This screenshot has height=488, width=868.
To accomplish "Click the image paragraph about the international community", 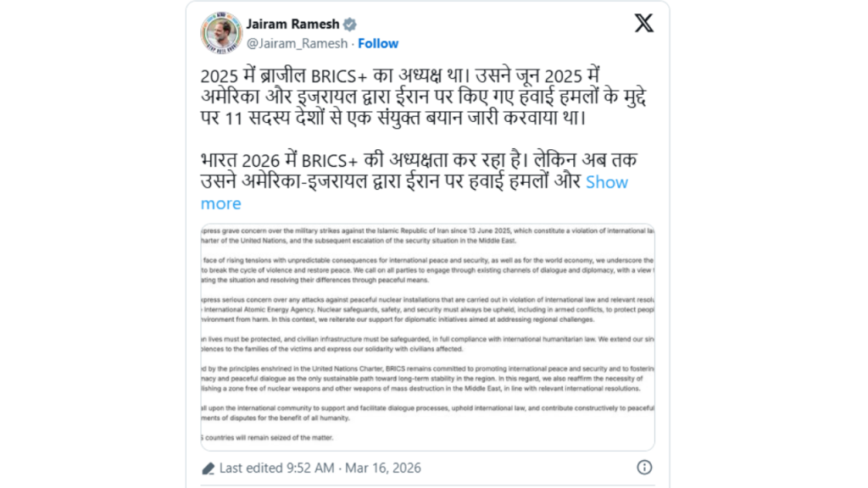I will coord(427,413).
